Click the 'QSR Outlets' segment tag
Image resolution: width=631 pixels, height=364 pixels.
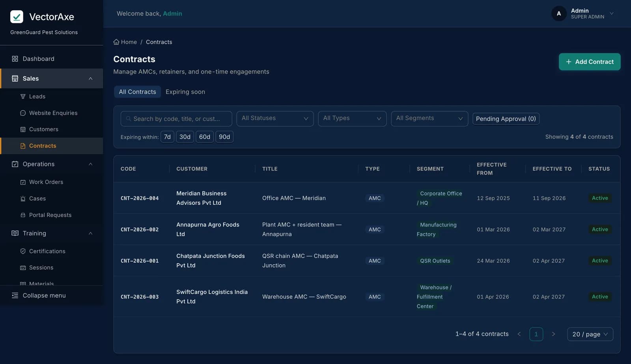(x=435, y=261)
